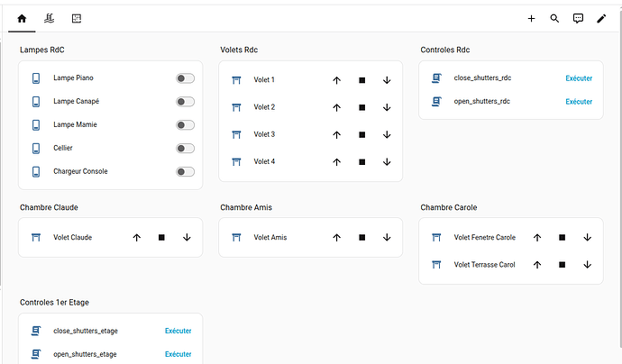The height and width of the screenshot is (364, 622).
Task: Click the page vertical scrollbar
Action: tap(620, 178)
